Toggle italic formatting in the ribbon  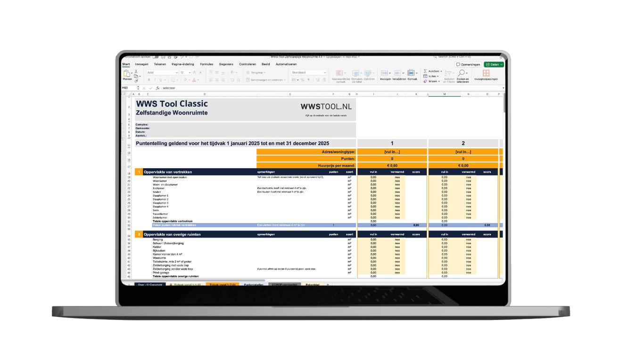(155, 80)
